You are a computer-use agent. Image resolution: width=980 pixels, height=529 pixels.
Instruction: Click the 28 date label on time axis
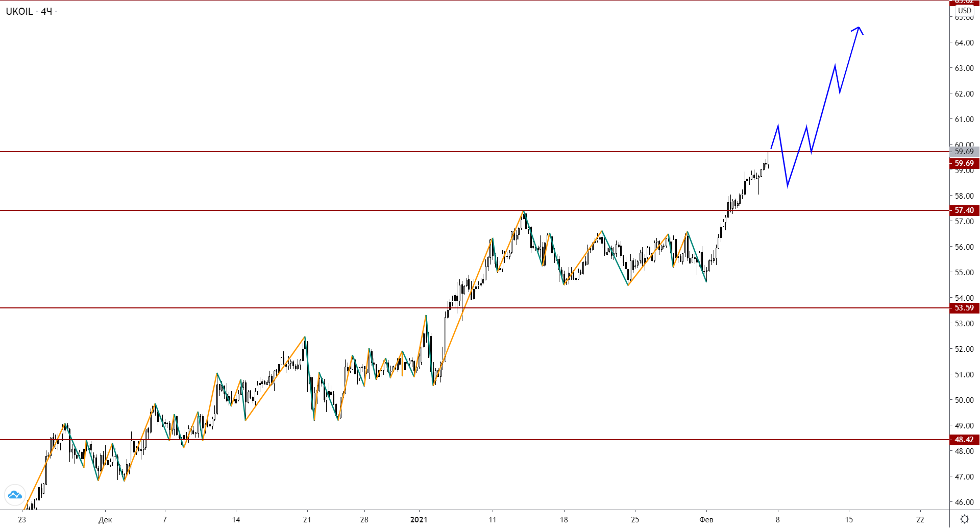click(364, 520)
